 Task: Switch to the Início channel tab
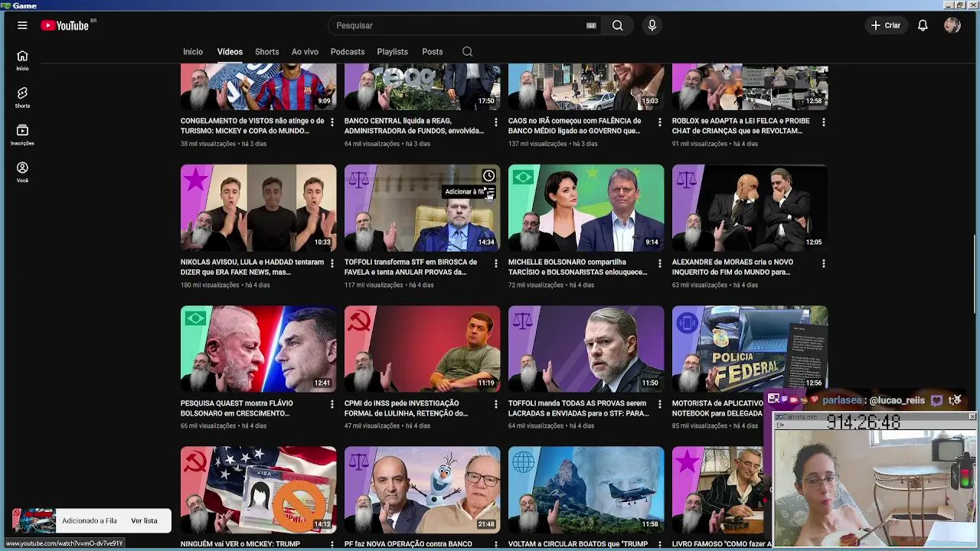(x=193, y=52)
